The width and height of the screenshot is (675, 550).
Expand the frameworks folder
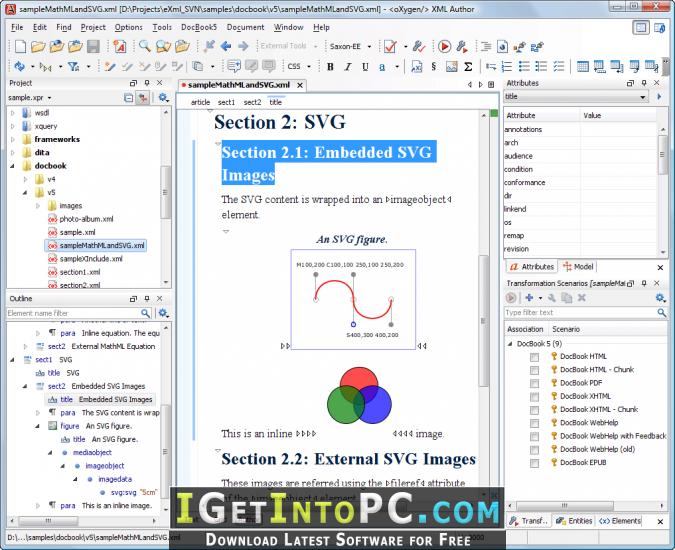[x=13, y=139]
